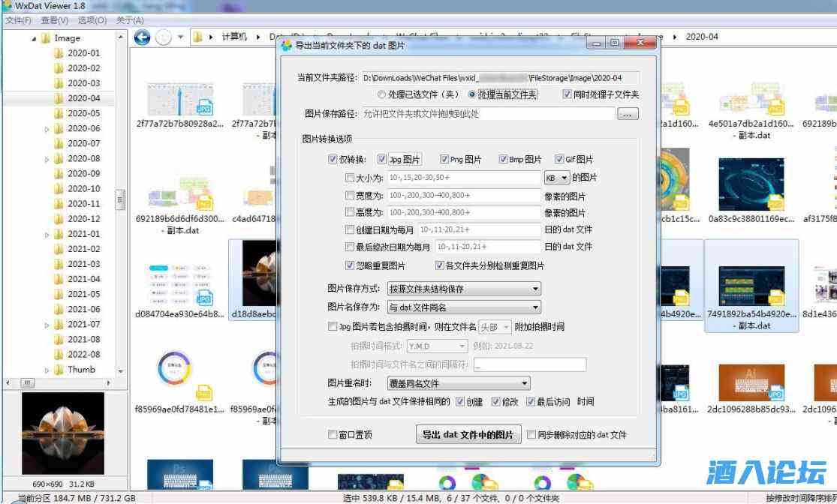Image resolution: width=837 pixels, height=504 pixels.
Task: Click the folder icon in the address breadcrumb
Action: click(x=197, y=36)
